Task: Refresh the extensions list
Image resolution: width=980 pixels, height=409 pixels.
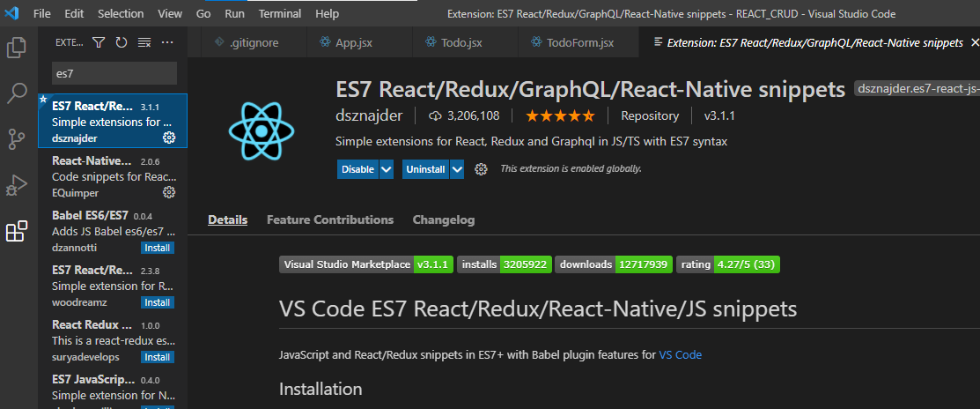Action: 122,42
